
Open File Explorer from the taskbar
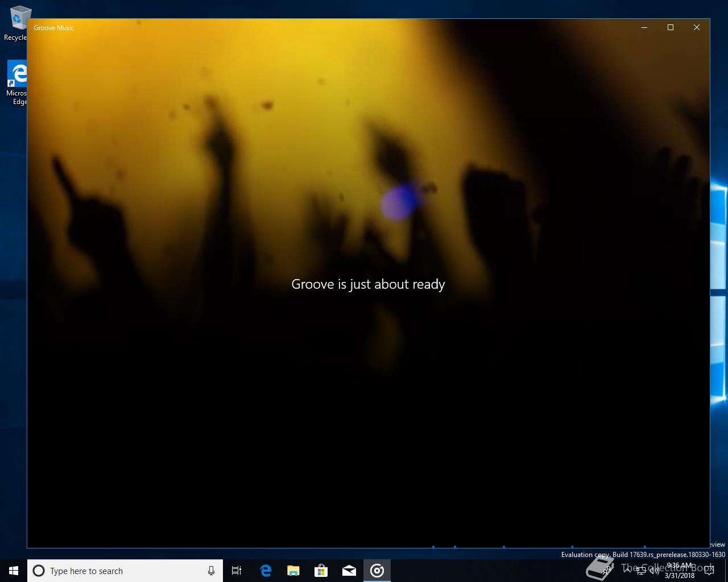coord(293,571)
